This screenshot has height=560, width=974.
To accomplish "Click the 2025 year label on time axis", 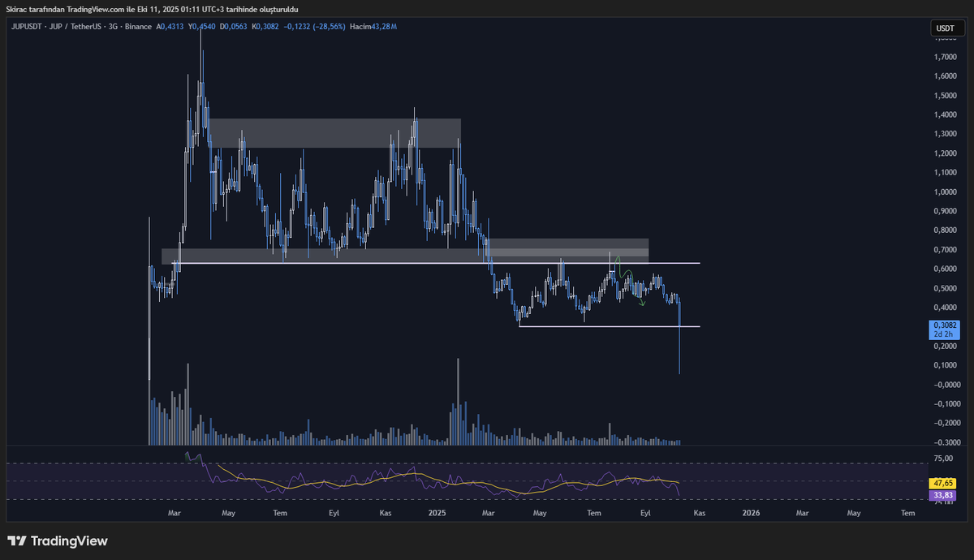I will pyautogui.click(x=437, y=513).
